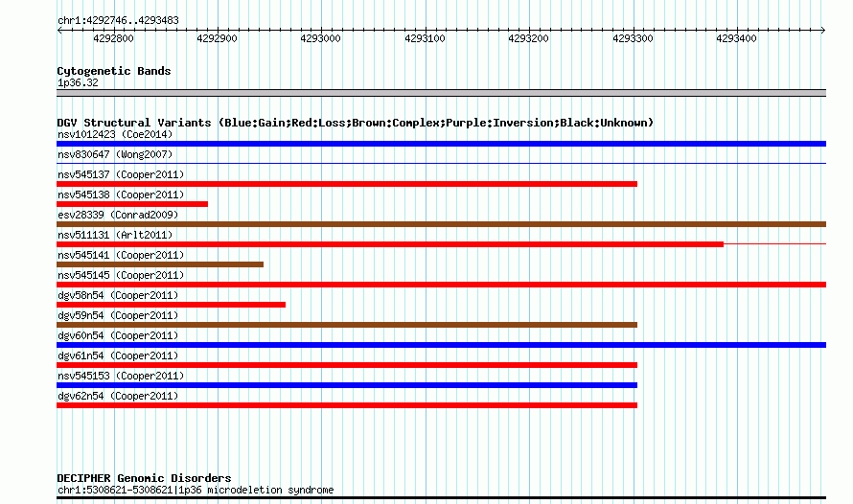Click the 4293100 ruler position
This screenshot has width=853, height=504.
pyautogui.click(x=425, y=38)
